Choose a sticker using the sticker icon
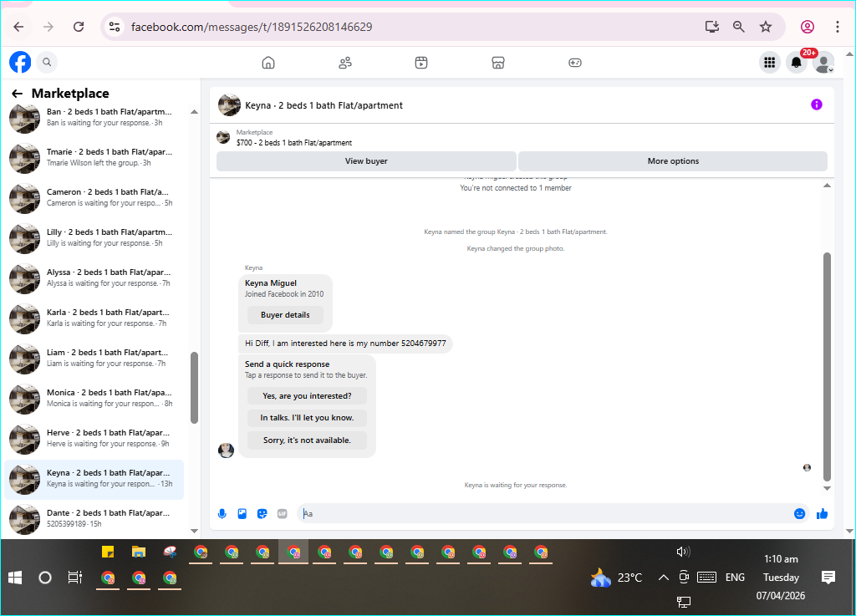856x616 pixels. click(x=262, y=513)
